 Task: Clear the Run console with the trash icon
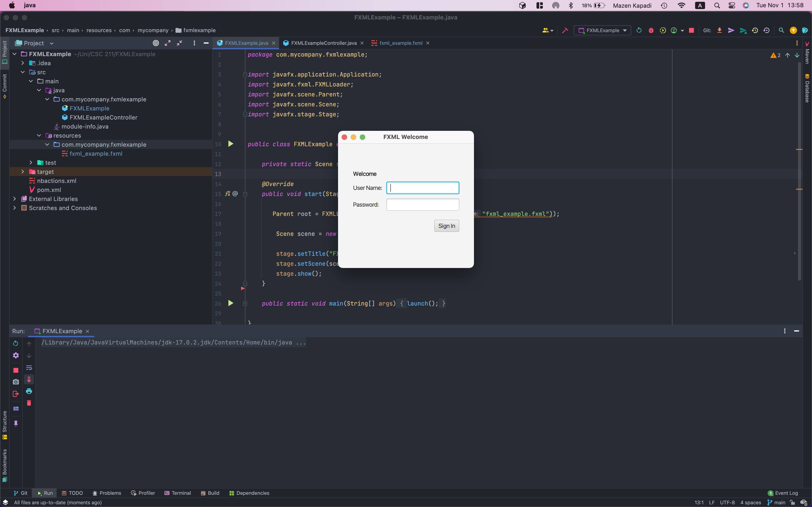click(29, 403)
